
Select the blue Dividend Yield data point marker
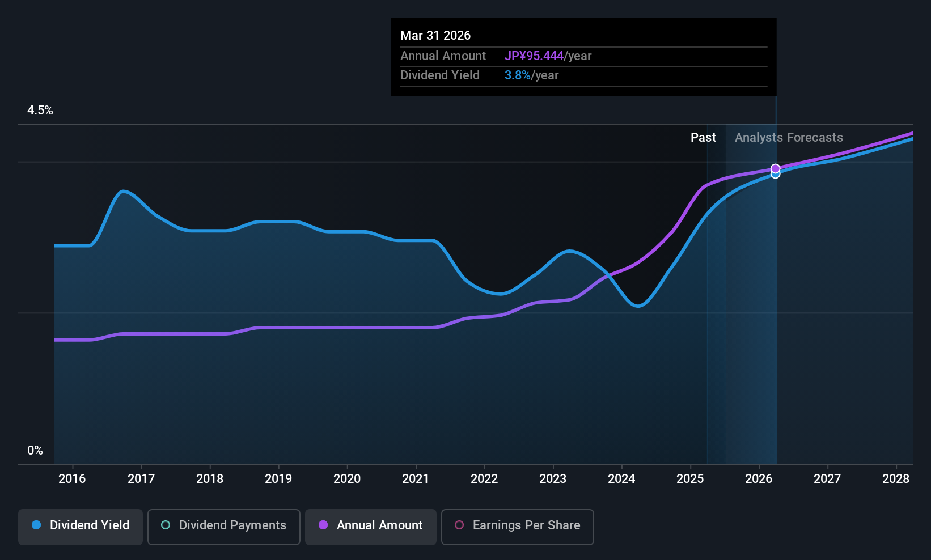pos(775,175)
